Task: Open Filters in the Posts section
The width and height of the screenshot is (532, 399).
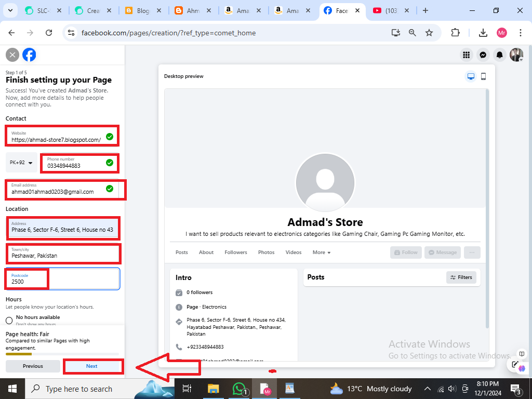Action: tap(461, 277)
